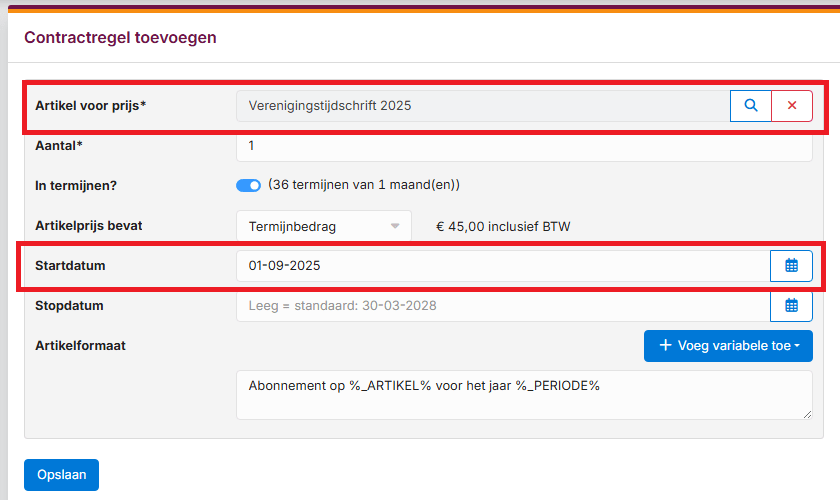Select the label Artikel voor prijs*
840x500 pixels.
click(x=91, y=106)
